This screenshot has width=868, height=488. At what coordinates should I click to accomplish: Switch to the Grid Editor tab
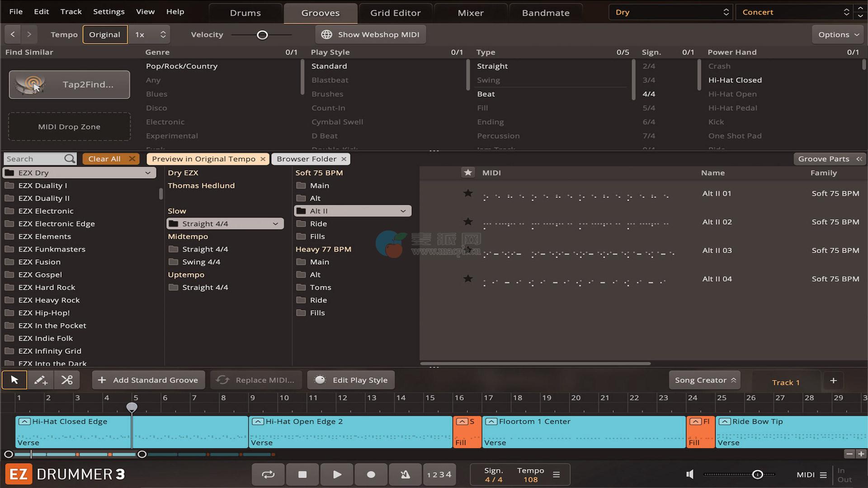pyautogui.click(x=395, y=13)
